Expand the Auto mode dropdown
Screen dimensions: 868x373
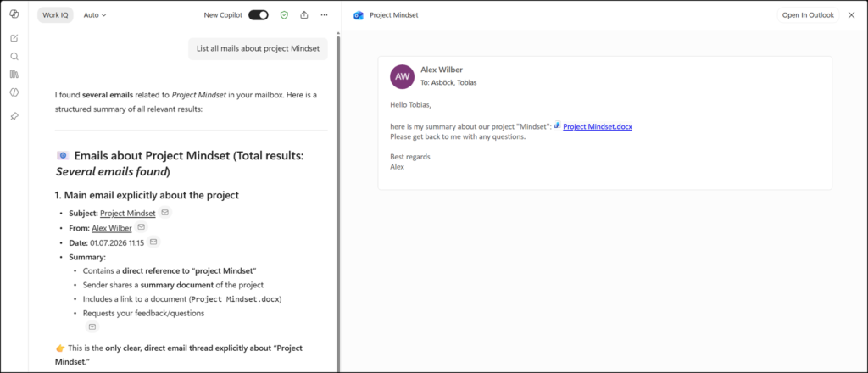[95, 15]
